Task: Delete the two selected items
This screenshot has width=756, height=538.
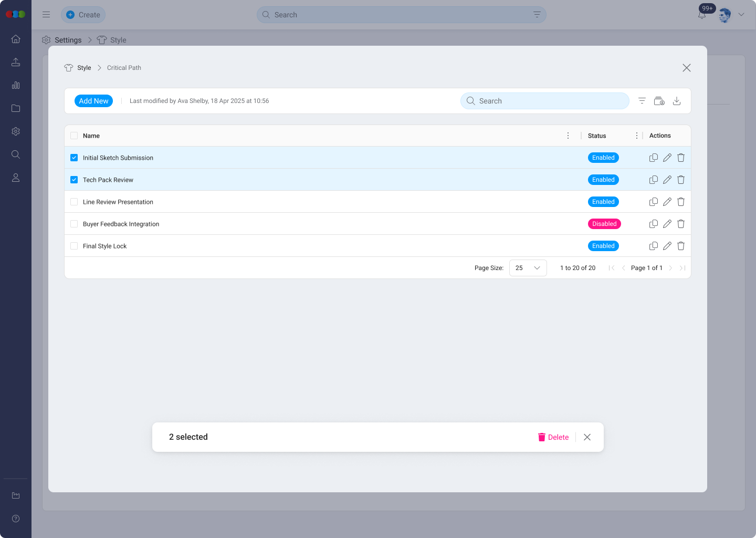Action: coord(553,437)
